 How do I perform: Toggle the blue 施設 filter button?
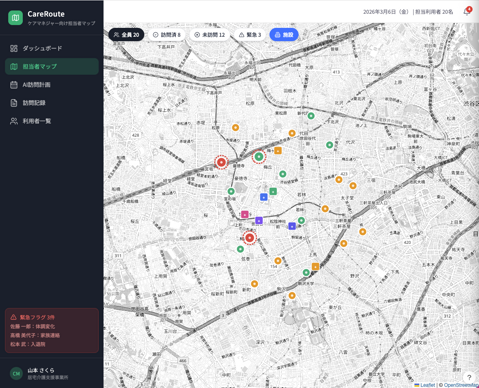[x=284, y=35]
